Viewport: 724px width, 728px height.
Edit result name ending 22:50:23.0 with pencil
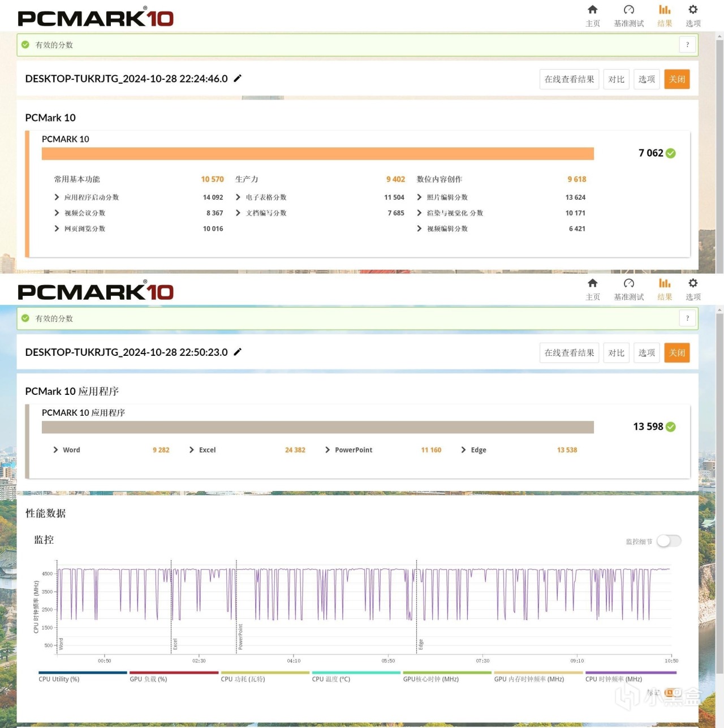pyautogui.click(x=238, y=352)
